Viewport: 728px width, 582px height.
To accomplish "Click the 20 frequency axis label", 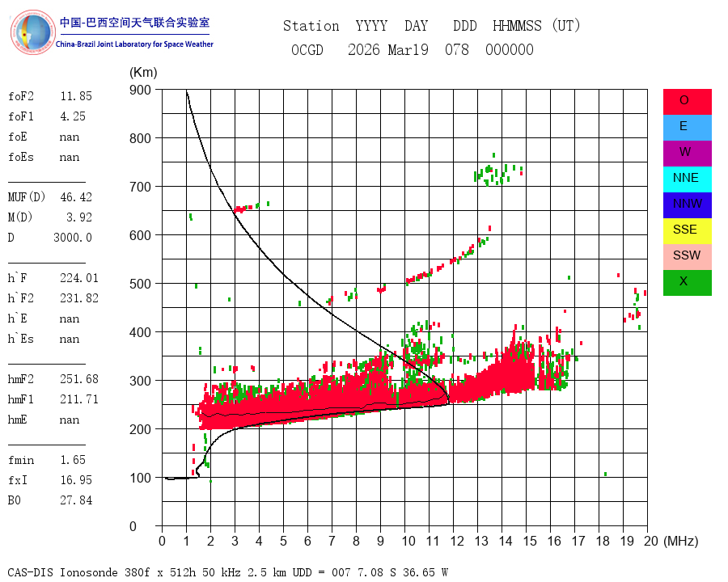I will tap(651, 541).
